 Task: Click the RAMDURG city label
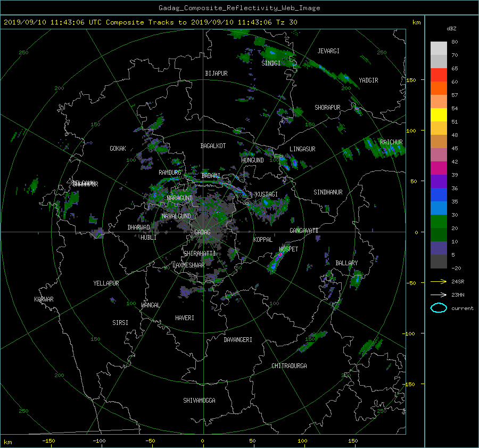pyautogui.click(x=170, y=173)
